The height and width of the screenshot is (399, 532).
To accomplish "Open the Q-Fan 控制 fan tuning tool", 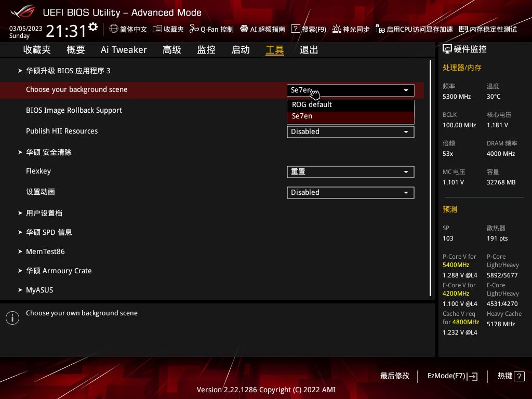I will pos(212,29).
